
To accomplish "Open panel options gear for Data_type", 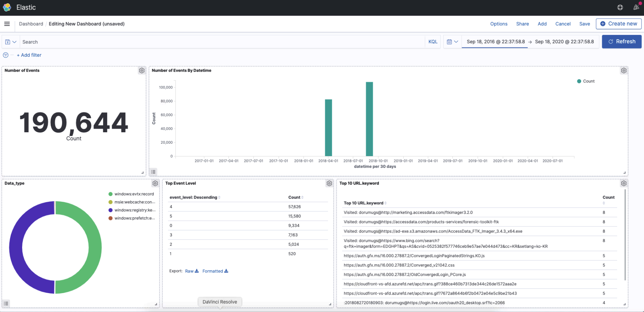I will 155,183.
